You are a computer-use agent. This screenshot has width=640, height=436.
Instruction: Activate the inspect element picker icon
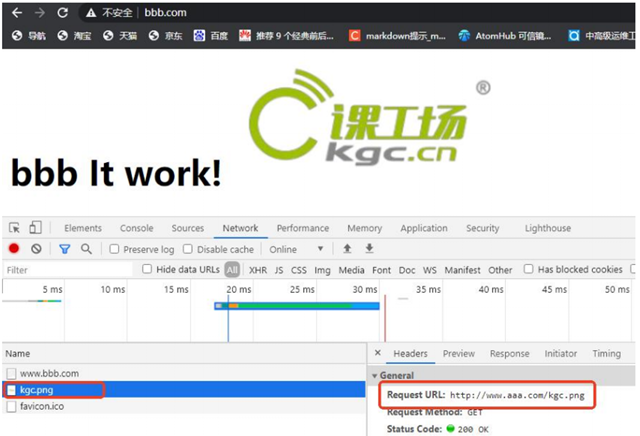pos(14,227)
